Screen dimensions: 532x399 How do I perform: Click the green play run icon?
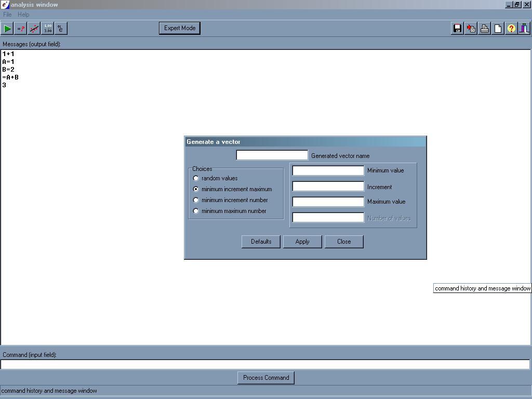7,29
